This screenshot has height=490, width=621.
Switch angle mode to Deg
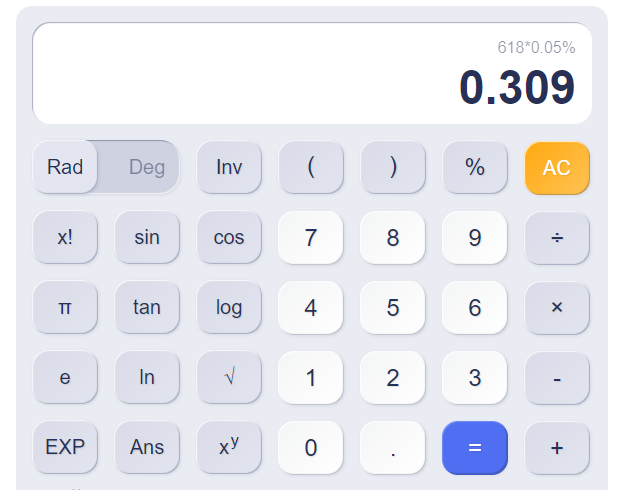pos(147,167)
